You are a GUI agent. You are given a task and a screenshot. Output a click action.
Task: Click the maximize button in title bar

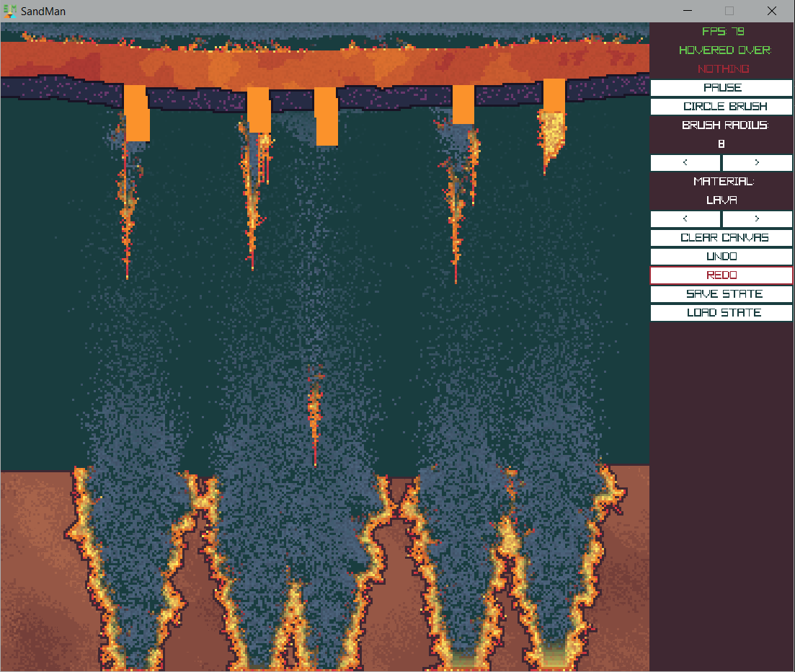(x=729, y=11)
